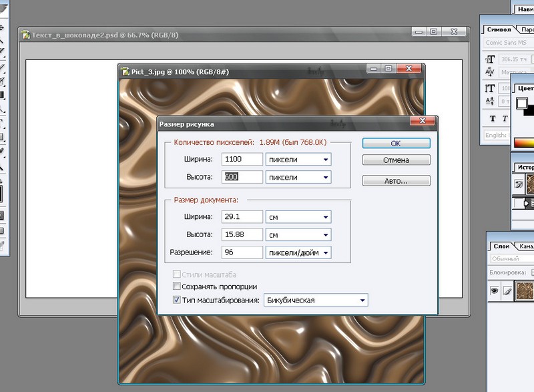Click the Pict_3.jpg document title icon

pyautogui.click(x=124, y=71)
